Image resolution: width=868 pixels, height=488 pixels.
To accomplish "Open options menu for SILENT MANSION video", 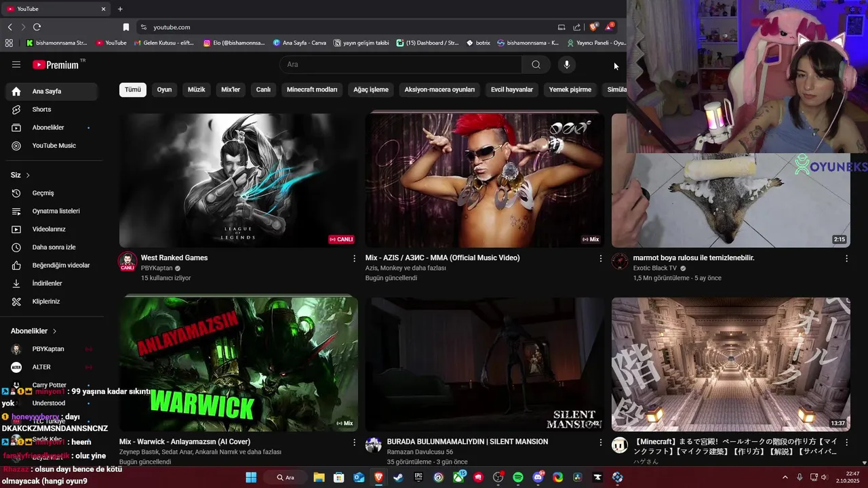I will 600,442.
